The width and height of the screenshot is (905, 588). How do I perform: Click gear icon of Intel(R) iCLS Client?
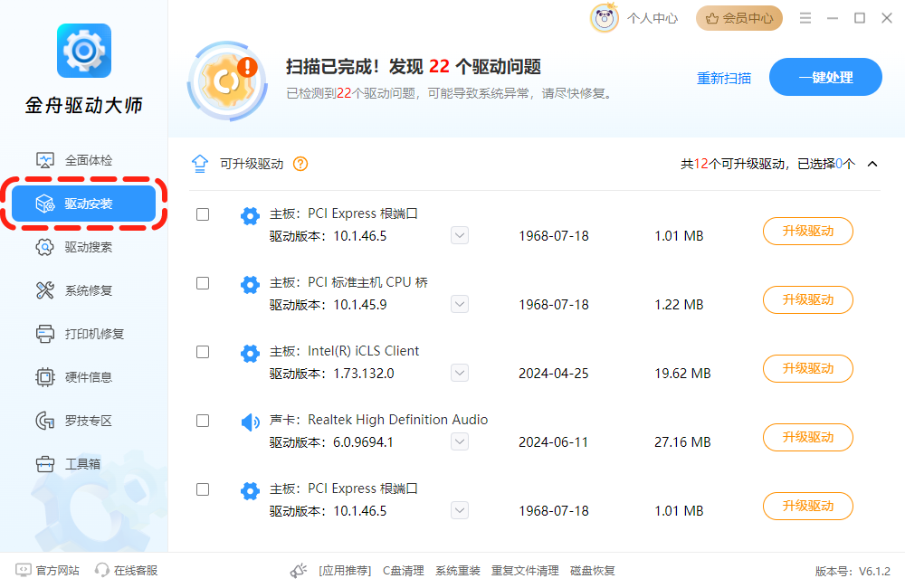(x=250, y=353)
